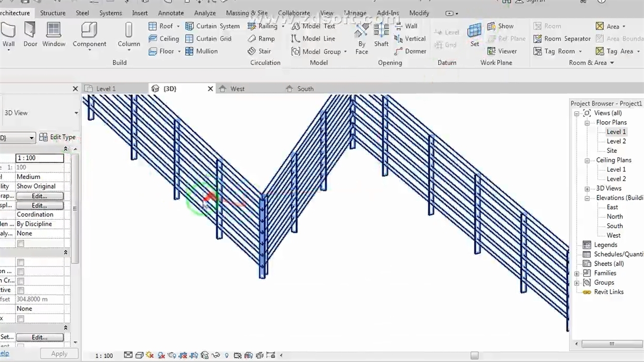Click the Stair tool
The width and height of the screenshot is (644, 362).
click(259, 51)
